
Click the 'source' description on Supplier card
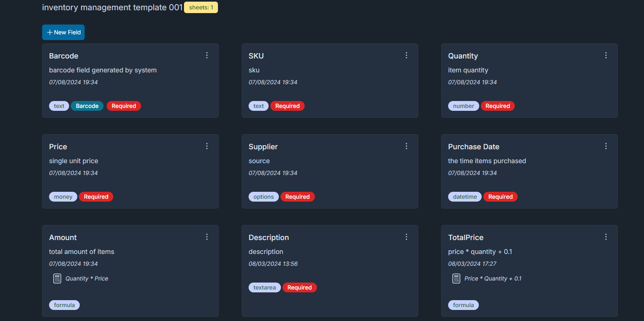259,161
